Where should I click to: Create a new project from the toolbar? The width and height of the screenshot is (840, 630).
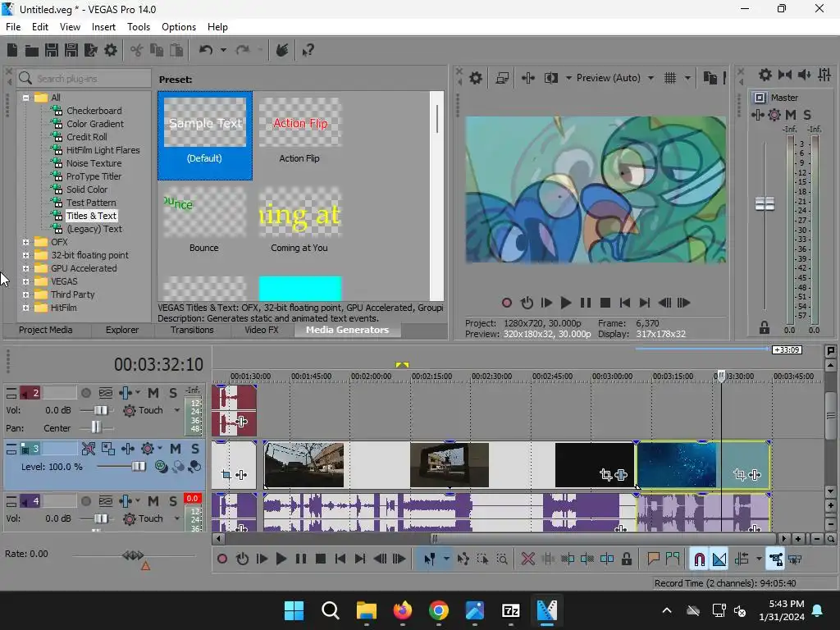(12, 50)
